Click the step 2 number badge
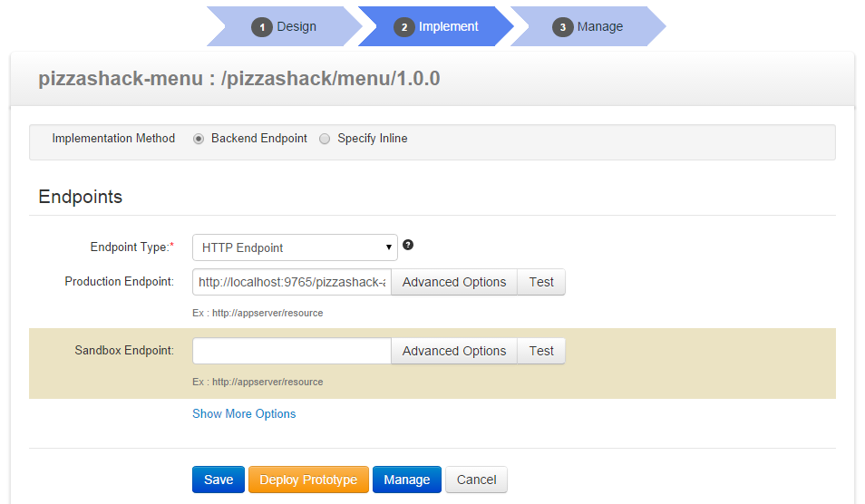This screenshot has width=865, height=504. 403,27
